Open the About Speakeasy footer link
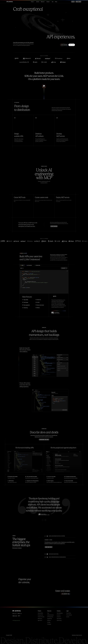This screenshot has height=644, width=88. (60, 613)
